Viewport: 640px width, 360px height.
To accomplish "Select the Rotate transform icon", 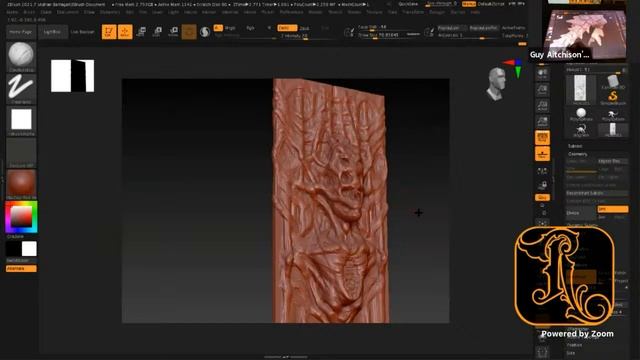I will 173,32.
